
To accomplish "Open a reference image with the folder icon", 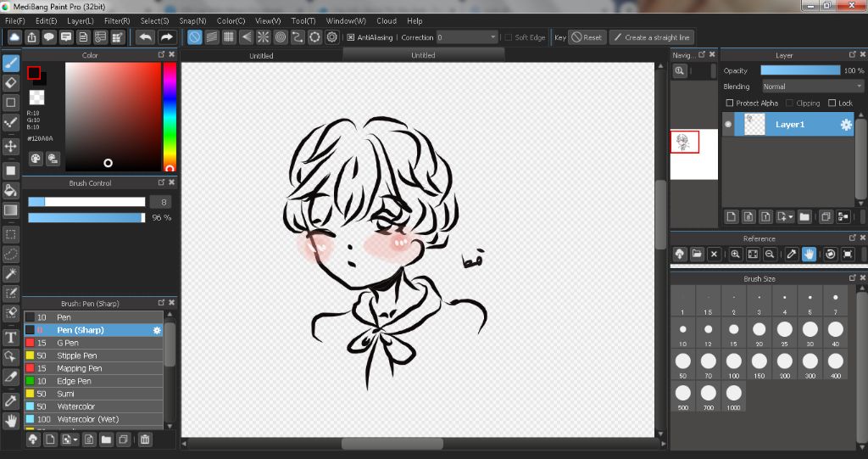I will (697, 254).
